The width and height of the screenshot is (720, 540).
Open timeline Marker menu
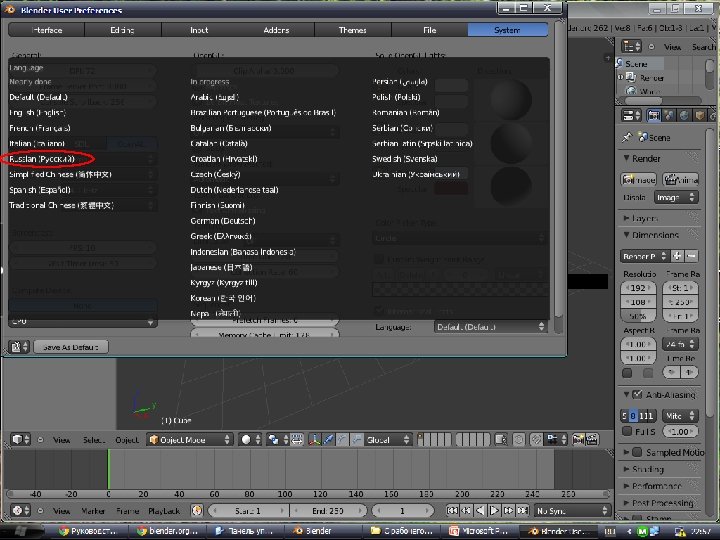(x=93, y=511)
